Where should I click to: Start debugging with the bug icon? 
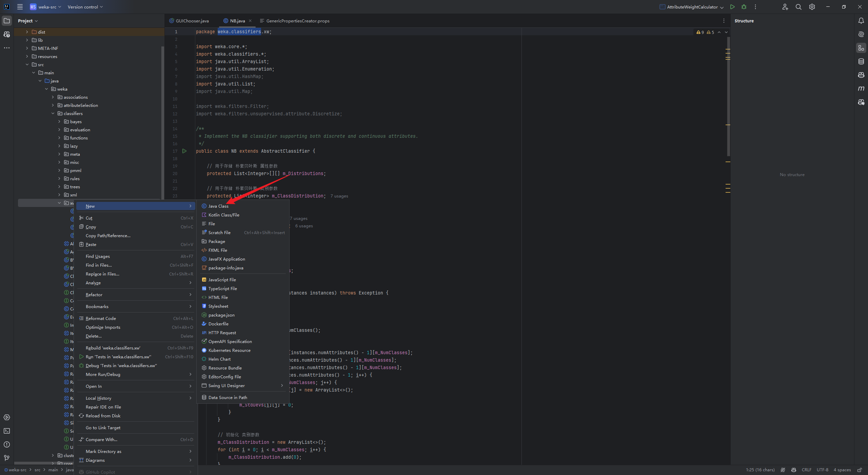744,7
